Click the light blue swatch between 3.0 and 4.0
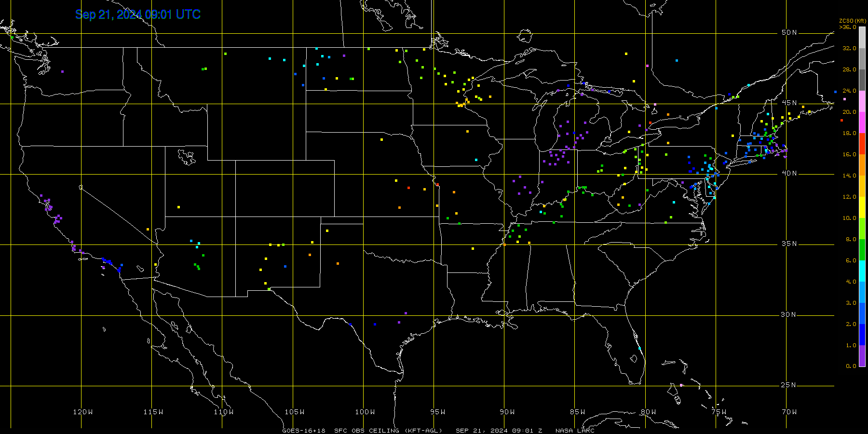The width and height of the screenshot is (868, 434). tap(862, 292)
